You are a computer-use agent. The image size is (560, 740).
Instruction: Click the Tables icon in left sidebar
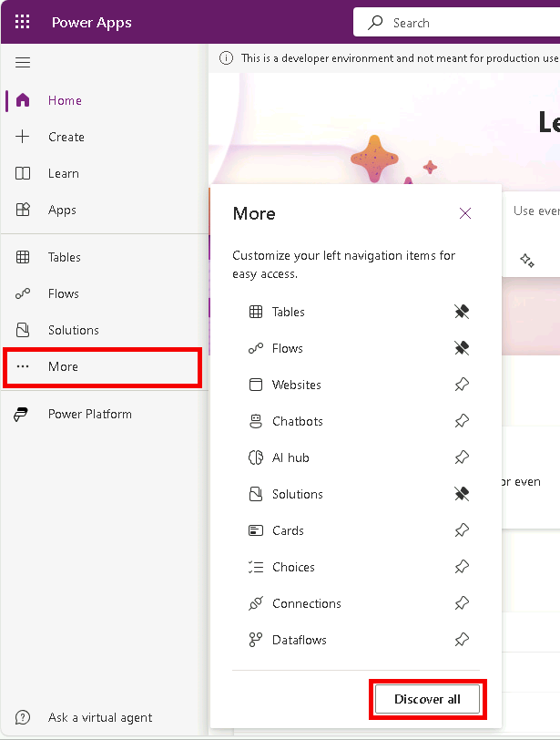click(23, 257)
